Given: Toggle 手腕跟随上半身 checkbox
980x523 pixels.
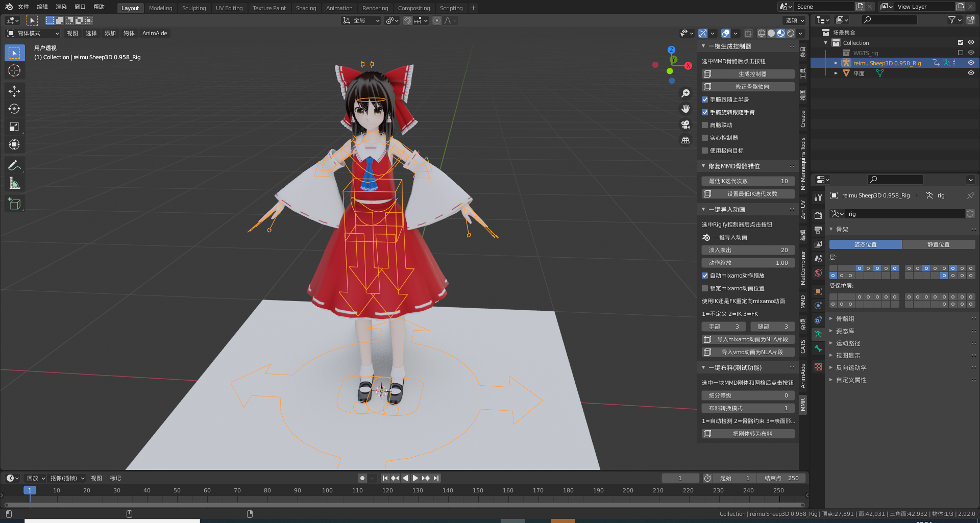Looking at the screenshot, I should pos(705,99).
